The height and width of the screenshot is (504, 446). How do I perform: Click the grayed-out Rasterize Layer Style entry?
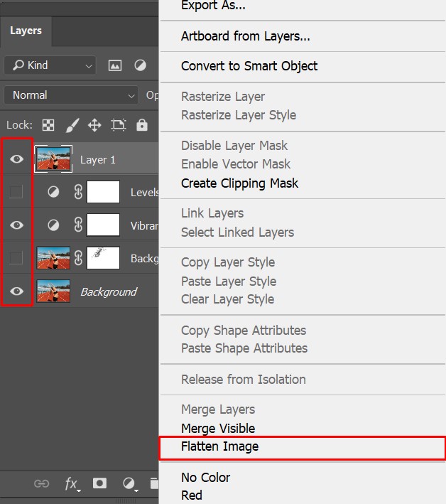(x=239, y=115)
